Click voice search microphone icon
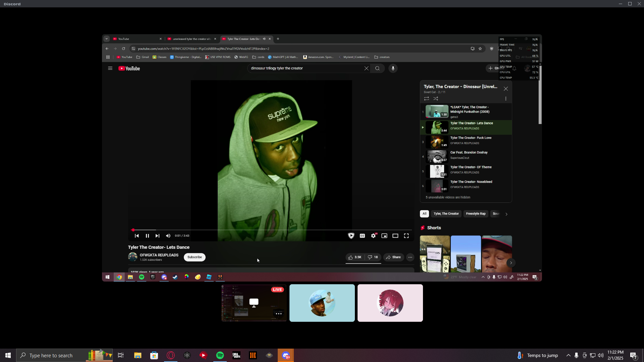 [393, 68]
